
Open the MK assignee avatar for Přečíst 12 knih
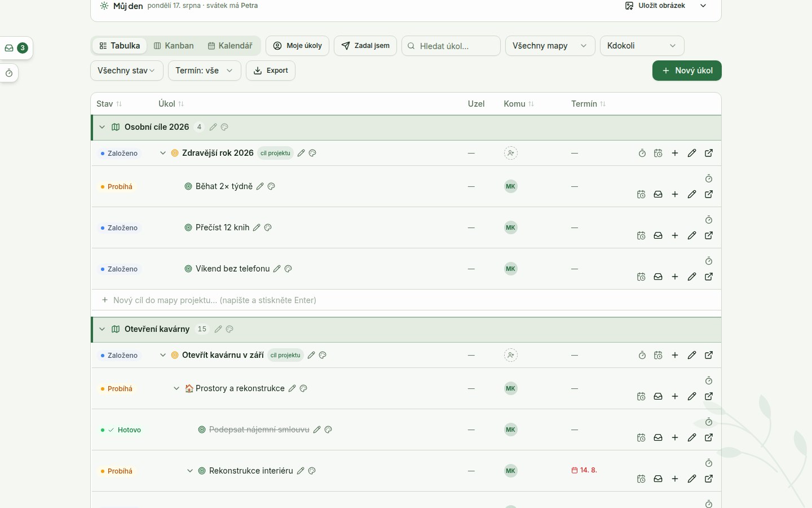(511, 227)
